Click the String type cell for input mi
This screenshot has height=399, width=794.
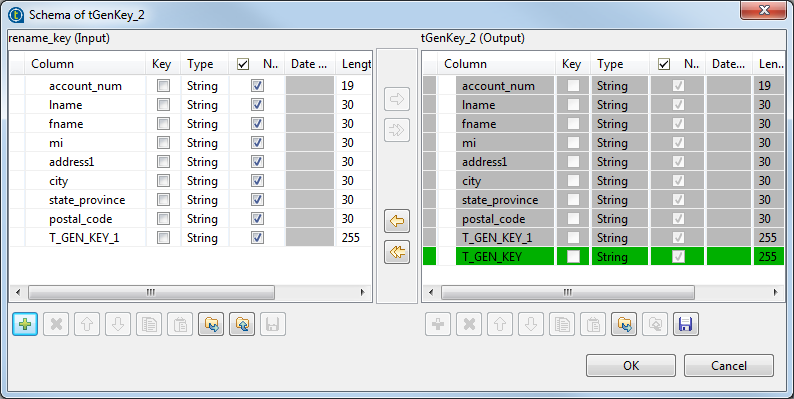pyautogui.click(x=205, y=143)
